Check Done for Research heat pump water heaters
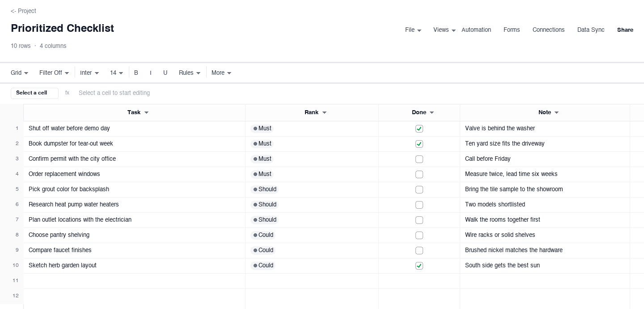The height and width of the screenshot is (309, 644). point(419,205)
